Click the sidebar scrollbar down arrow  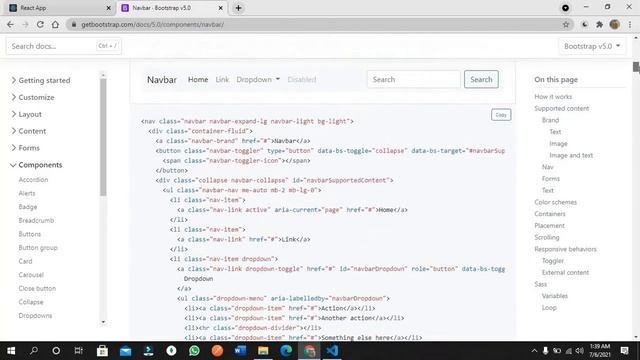(103, 322)
